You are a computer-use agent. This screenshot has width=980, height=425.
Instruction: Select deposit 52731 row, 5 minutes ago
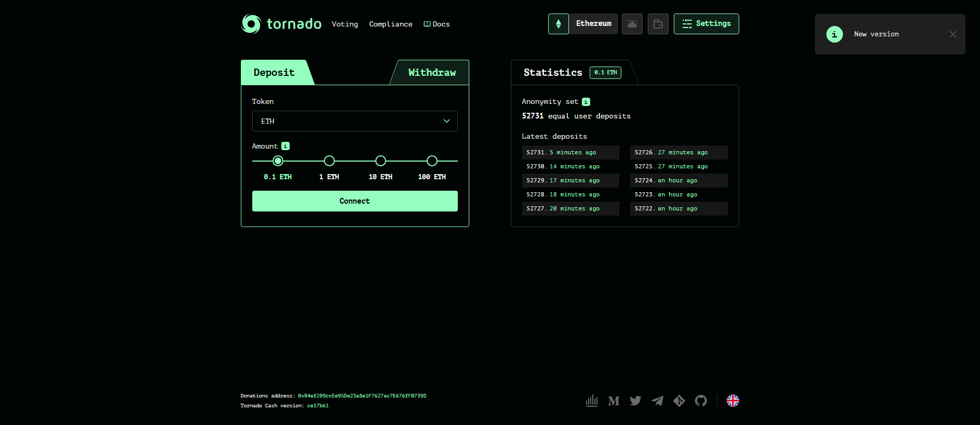pyautogui.click(x=570, y=152)
